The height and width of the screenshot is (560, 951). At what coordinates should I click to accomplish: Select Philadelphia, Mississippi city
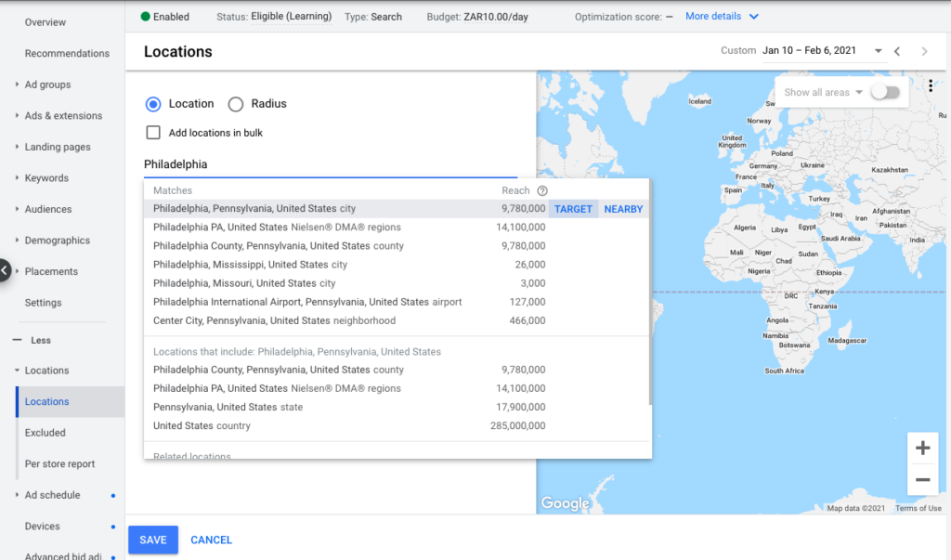point(349,265)
